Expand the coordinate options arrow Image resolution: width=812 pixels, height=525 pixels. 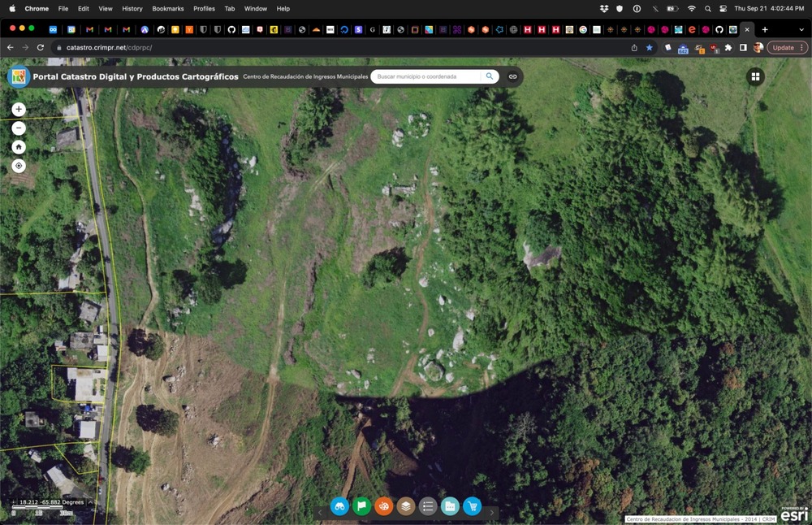point(90,502)
